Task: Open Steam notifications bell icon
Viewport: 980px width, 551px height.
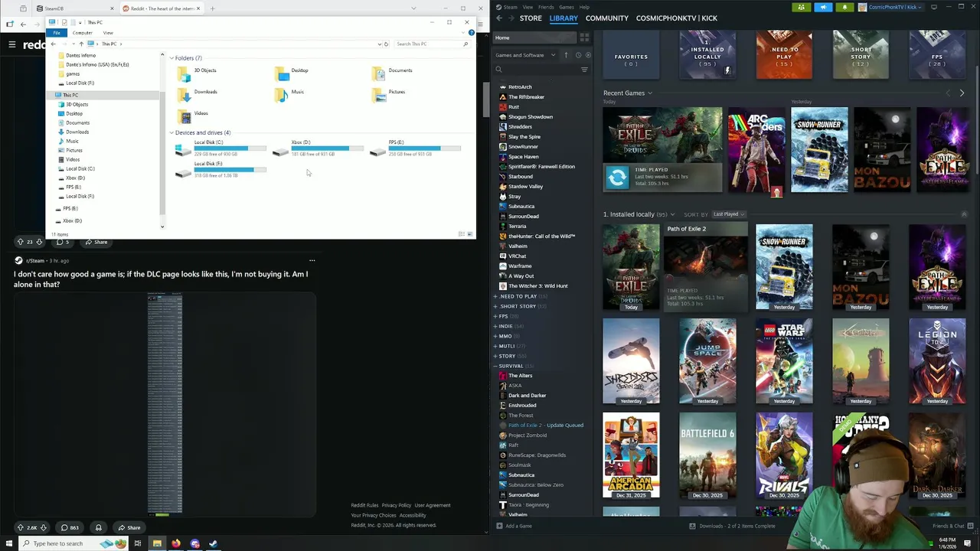Action: click(844, 8)
